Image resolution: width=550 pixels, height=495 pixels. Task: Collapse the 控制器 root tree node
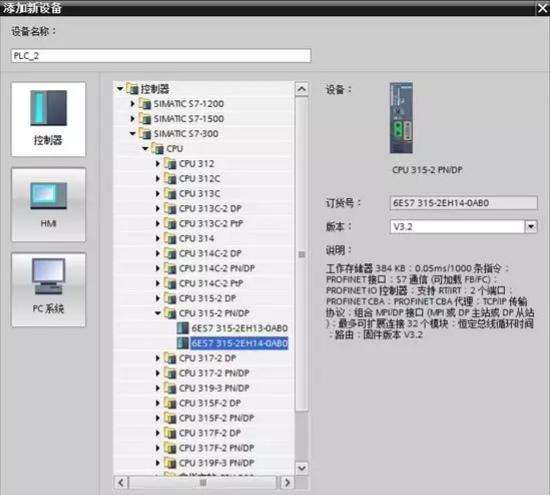(120, 89)
